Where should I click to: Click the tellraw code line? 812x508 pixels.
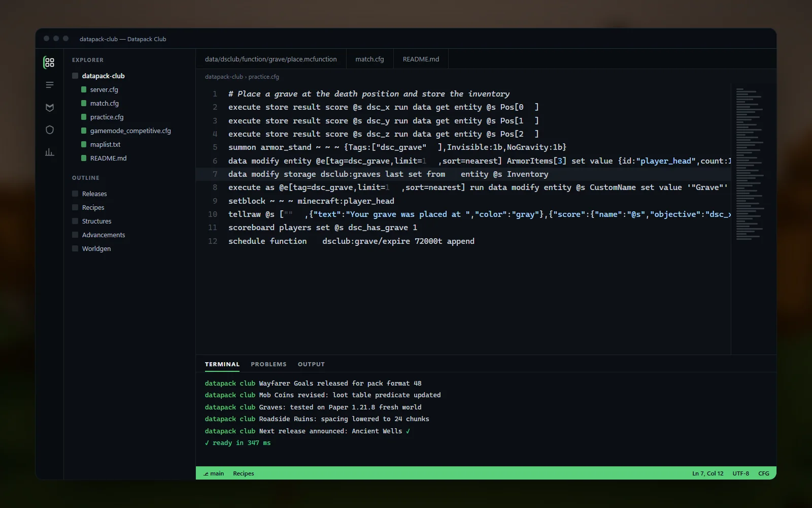point(480,214)
